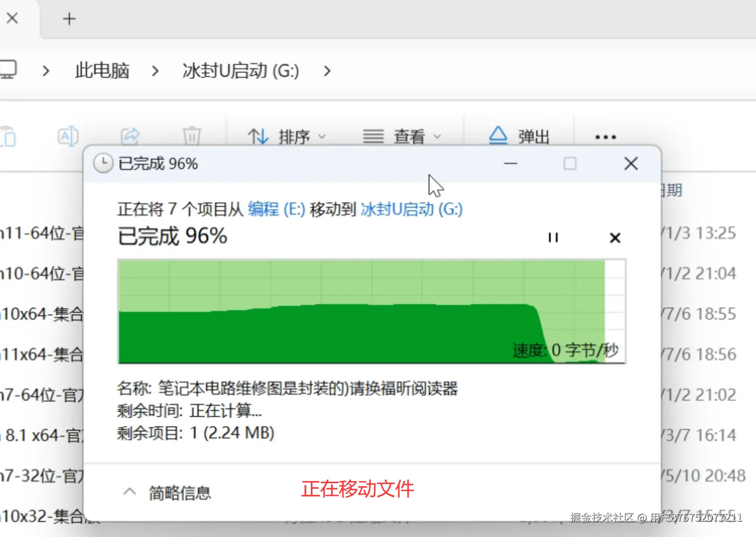This screenshot has width=756, height=537.
Task: Pause the file move operation
Action: [553, 238]
